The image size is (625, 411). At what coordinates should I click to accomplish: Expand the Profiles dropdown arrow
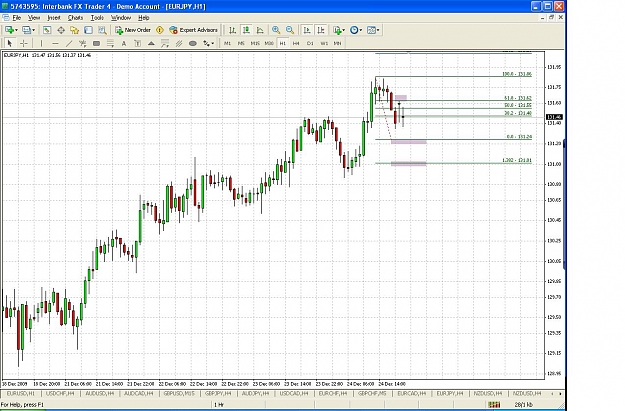point(33,30)
